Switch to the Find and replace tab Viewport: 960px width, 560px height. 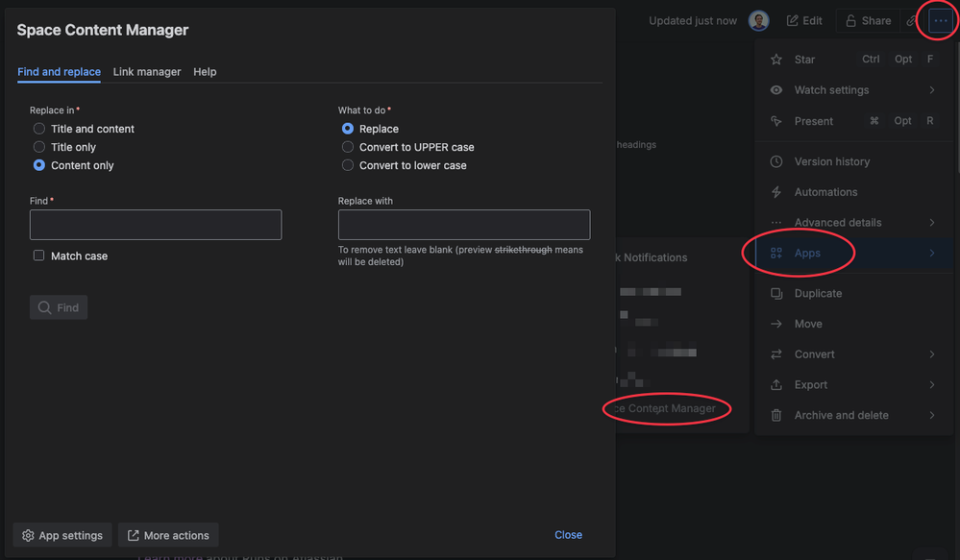point(59,72)
